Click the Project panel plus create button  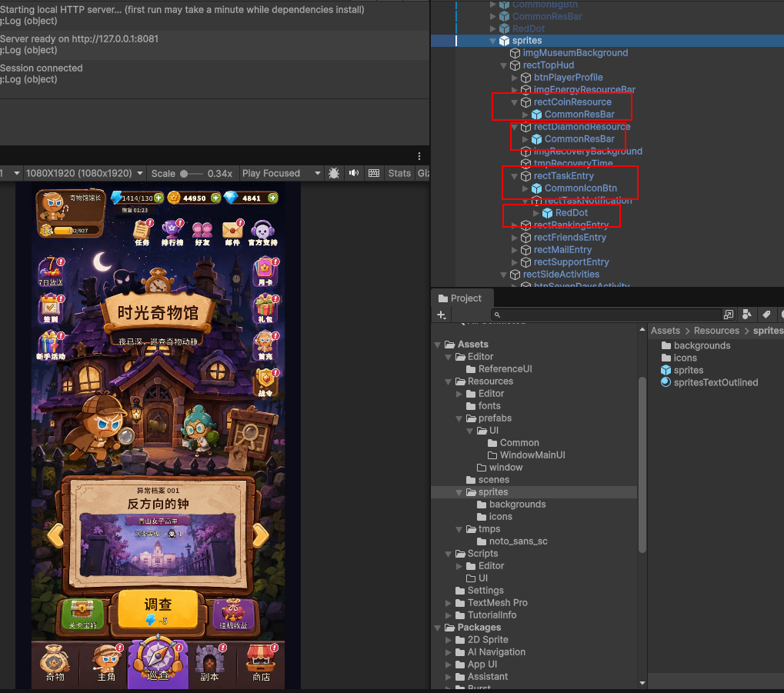[x=442, y=315]
